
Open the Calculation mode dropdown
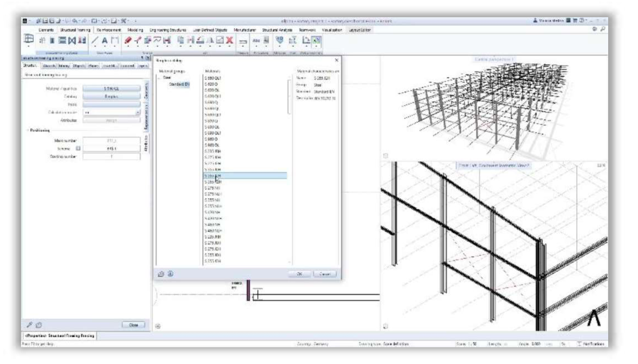pos(137,112)
